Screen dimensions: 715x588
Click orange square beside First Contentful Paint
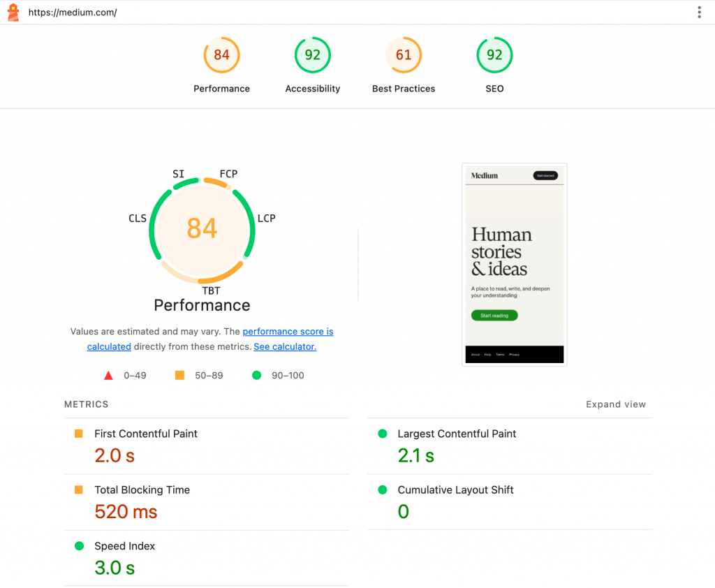pos(79,434)
